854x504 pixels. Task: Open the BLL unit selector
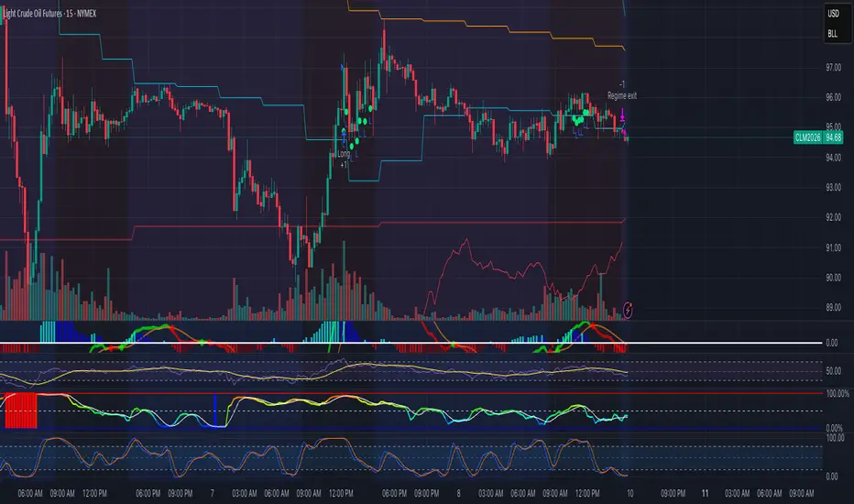click(832, 34)
